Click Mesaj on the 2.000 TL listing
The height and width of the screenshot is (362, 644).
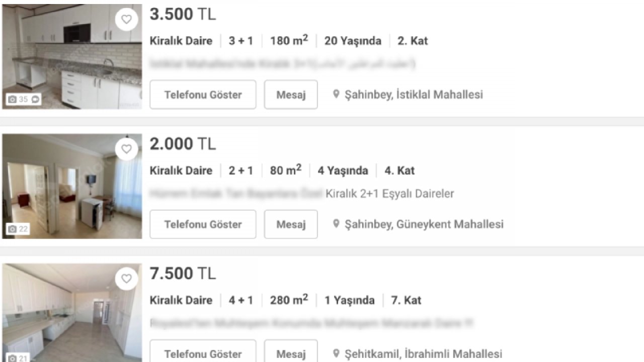click(291, 224)
